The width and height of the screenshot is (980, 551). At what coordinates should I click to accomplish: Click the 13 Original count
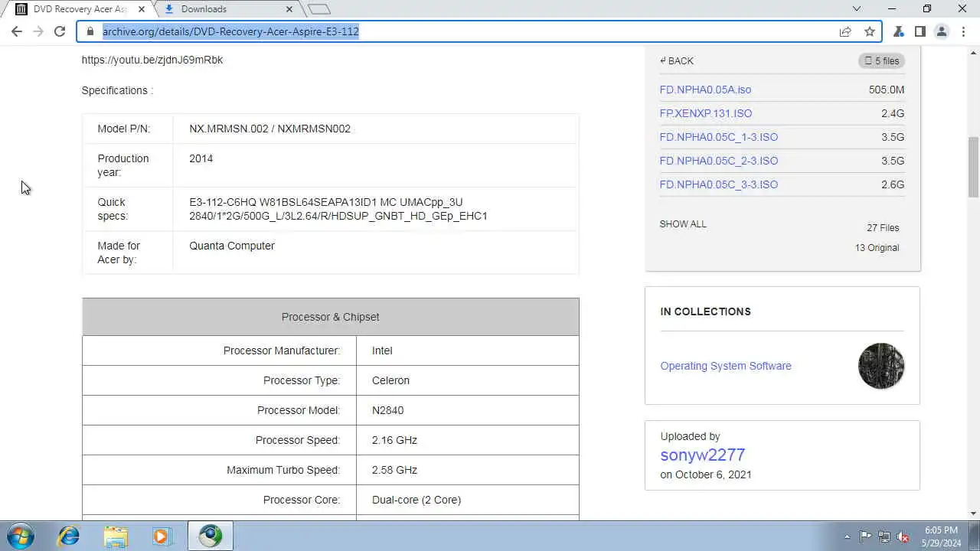point(877,248)
